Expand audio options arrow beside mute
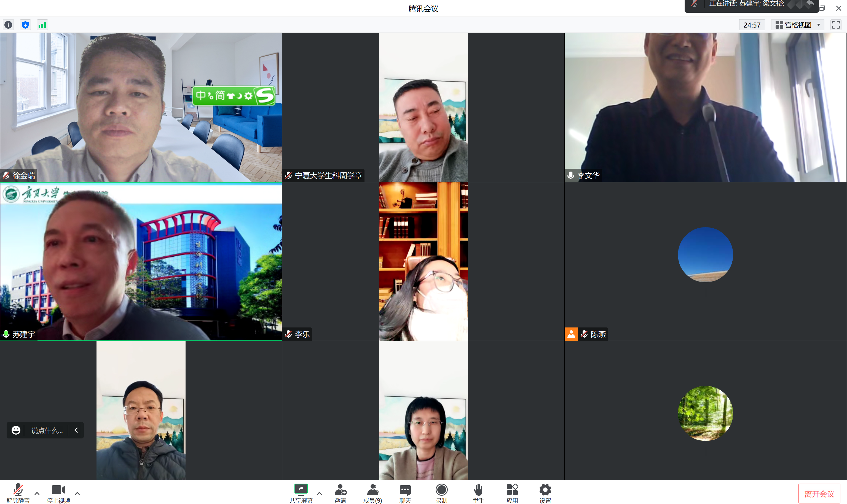847x504 pixels. click(37, 494)
